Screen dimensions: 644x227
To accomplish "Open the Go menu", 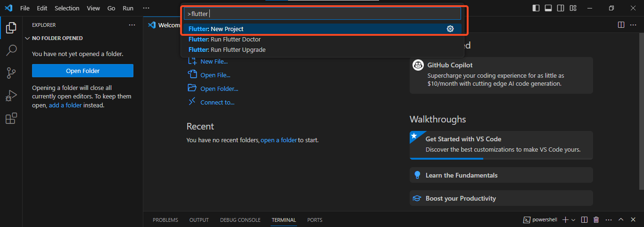I will 111,8.
